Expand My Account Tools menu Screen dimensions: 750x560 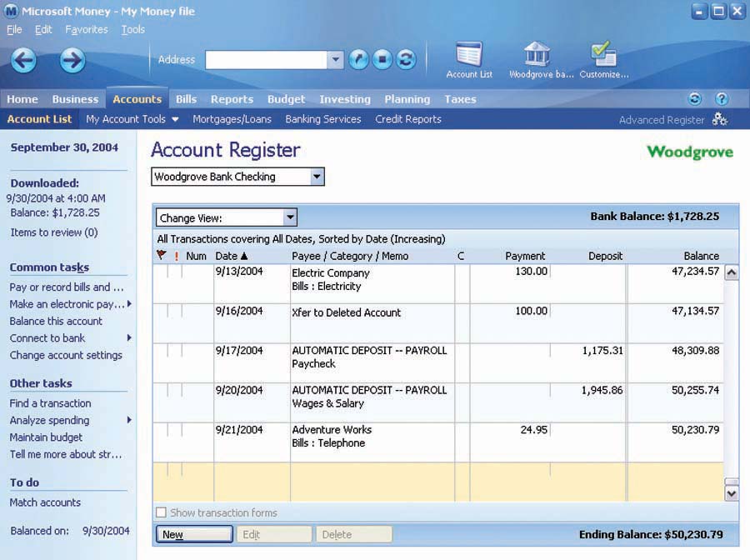coord(132,119)
